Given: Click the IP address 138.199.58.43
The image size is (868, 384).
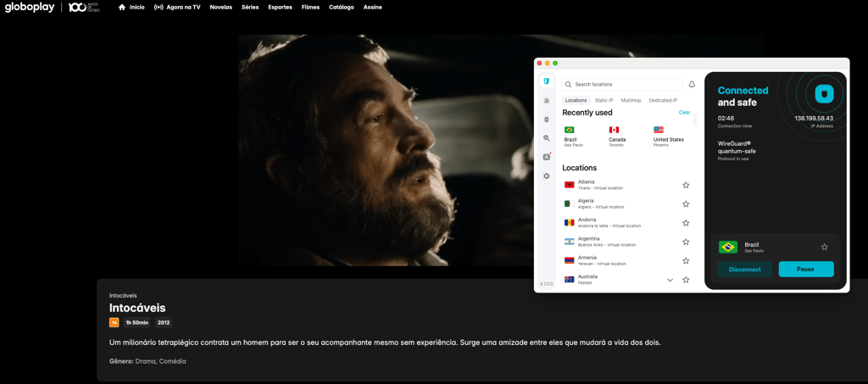Looking at the screenshot, I should (814, 118).
